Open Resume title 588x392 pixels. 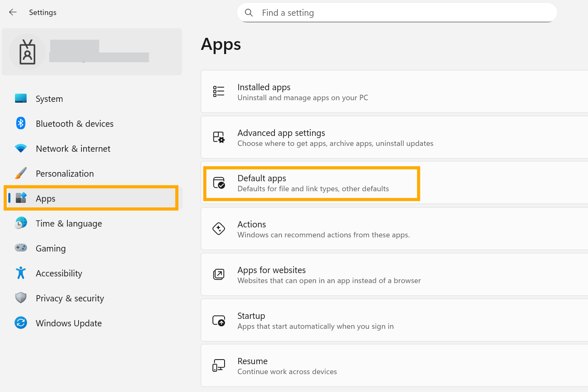click(252, 361)
